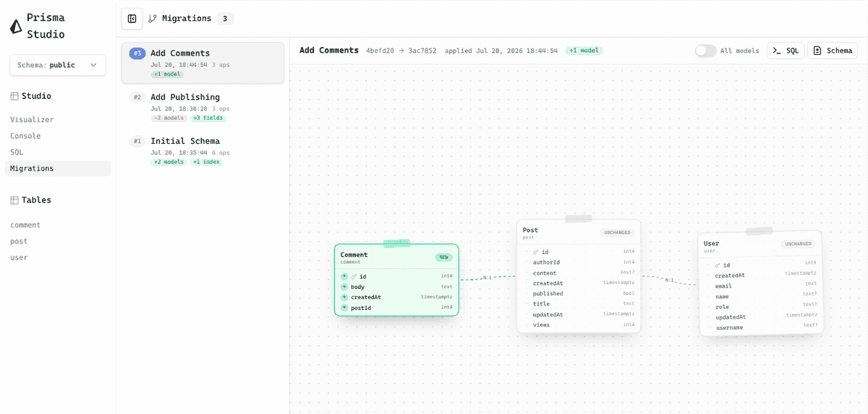
Task: Select migration #1 Initial Schema
Action: click(203, 151)
